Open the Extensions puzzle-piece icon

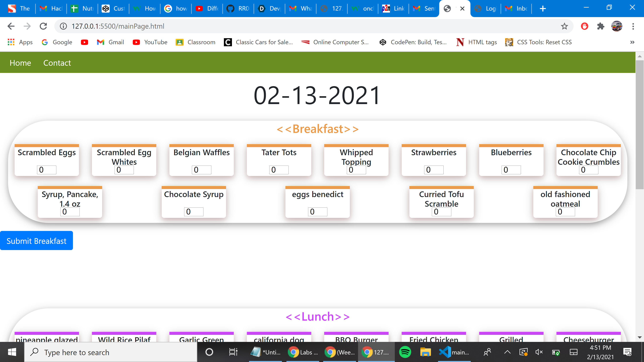(601, 26)
